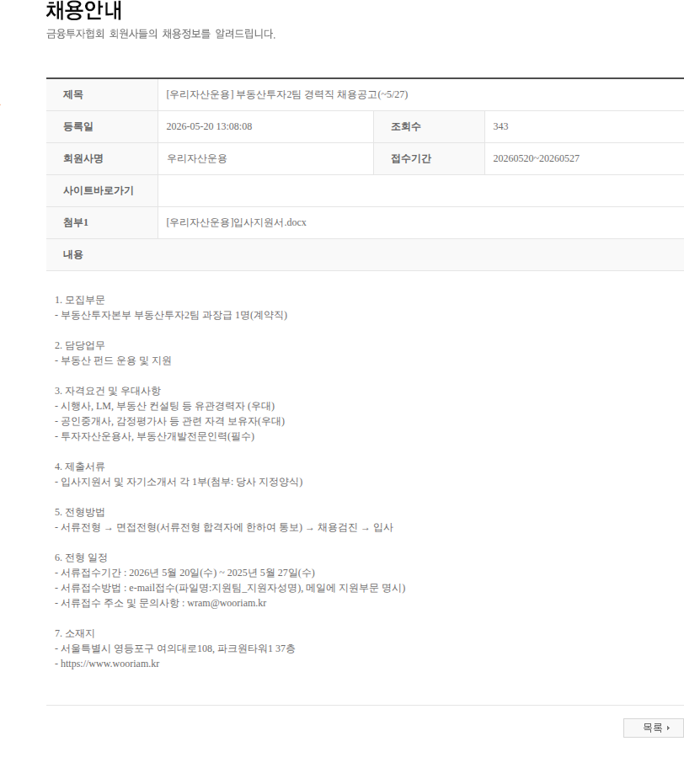The image size is (684, 784).
Task: Click the line about 과장급 1명(계약직)
Action: [x=171, y=315]
